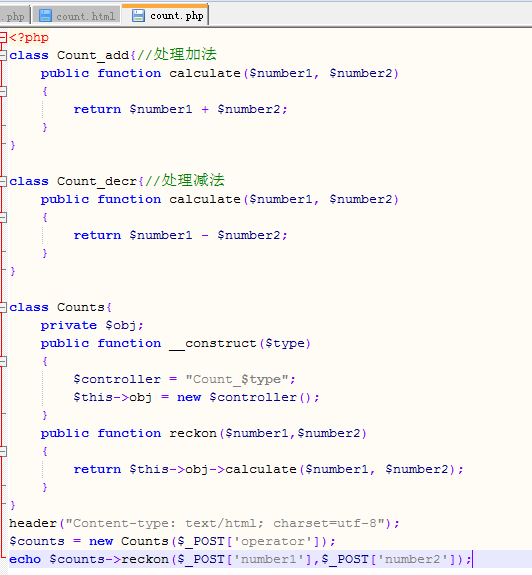Collapse the reckon function body fold marker

tap(3, 451)
